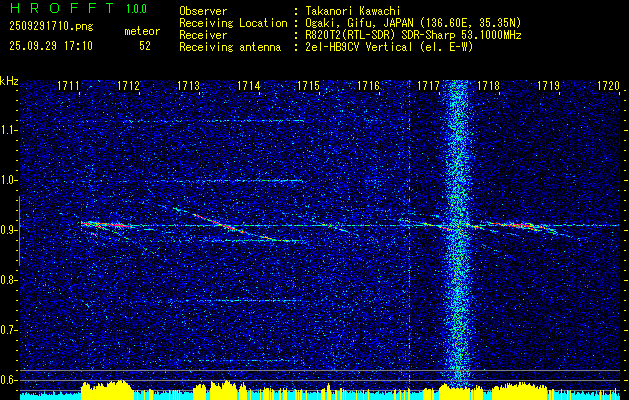Click the meteor label

click(142, 31)
